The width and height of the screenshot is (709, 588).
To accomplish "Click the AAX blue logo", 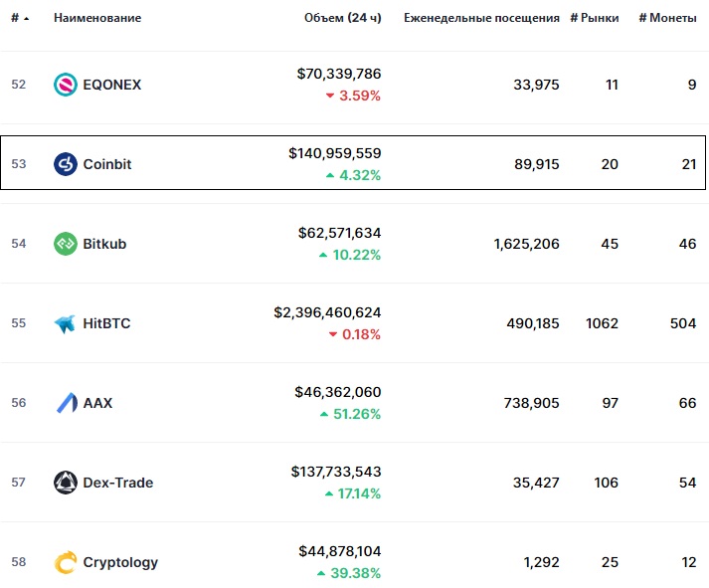I will point(67,403).
